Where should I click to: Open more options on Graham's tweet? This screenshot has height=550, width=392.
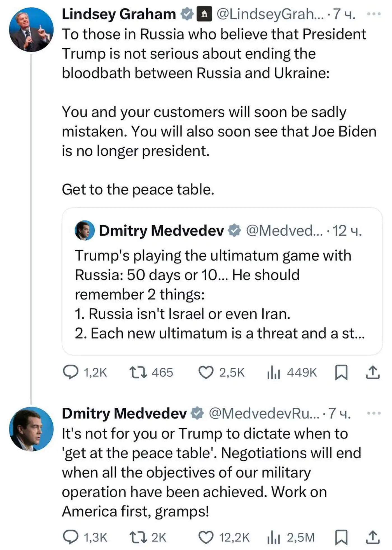(x=374, y=14)
